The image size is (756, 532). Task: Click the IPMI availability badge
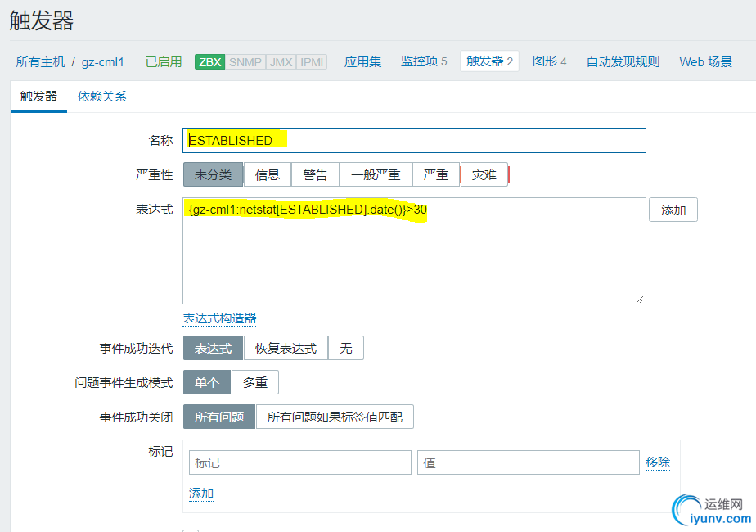[312, 62]
